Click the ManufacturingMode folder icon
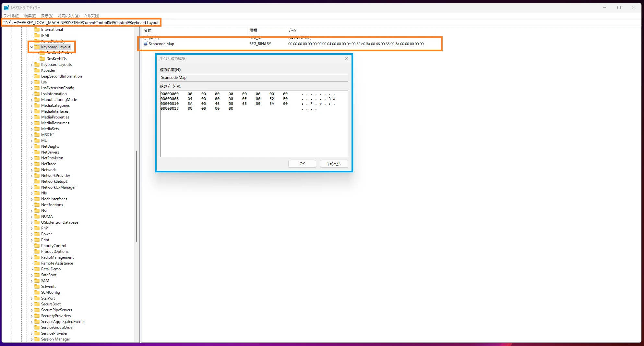 point(37,100)
